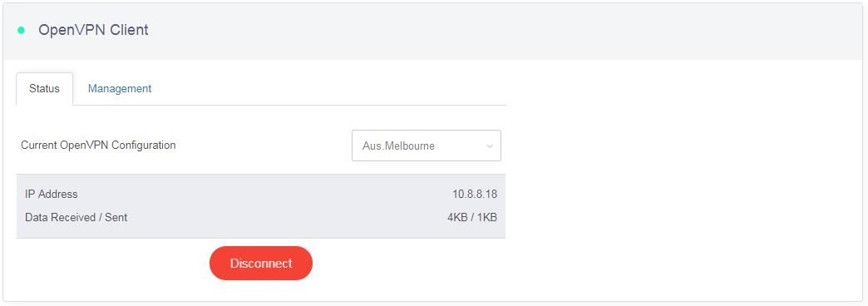
Task: Click the green connection status dot
Action: [x=21, y=31]
